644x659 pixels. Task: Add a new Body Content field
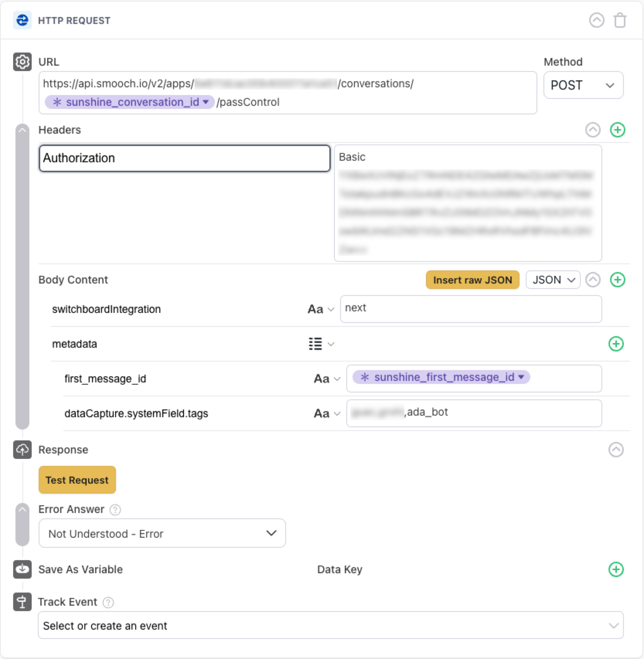(x=617, y=280)
